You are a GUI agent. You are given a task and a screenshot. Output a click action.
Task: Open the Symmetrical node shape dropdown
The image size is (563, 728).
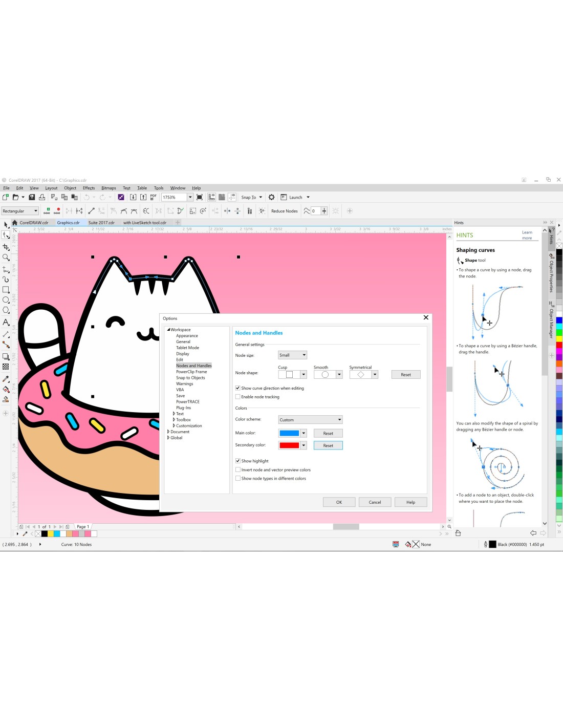tap(375, 375)
